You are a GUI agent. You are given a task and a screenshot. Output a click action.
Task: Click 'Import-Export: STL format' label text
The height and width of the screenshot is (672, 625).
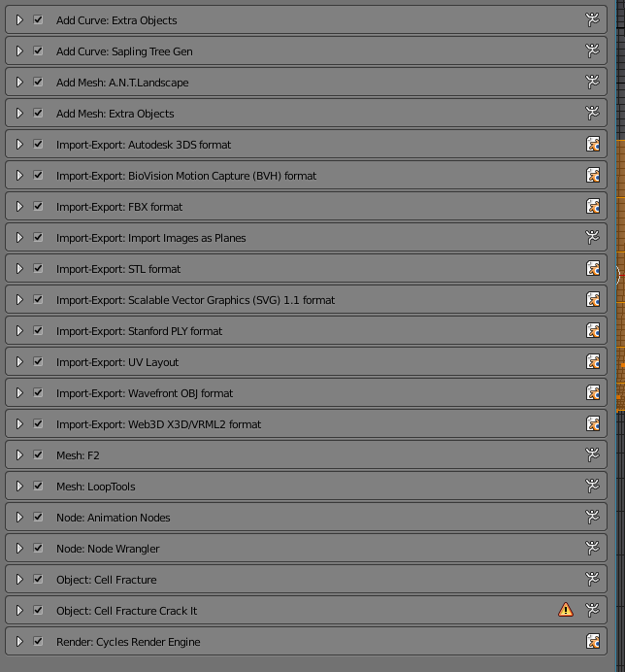pos(118,269)
